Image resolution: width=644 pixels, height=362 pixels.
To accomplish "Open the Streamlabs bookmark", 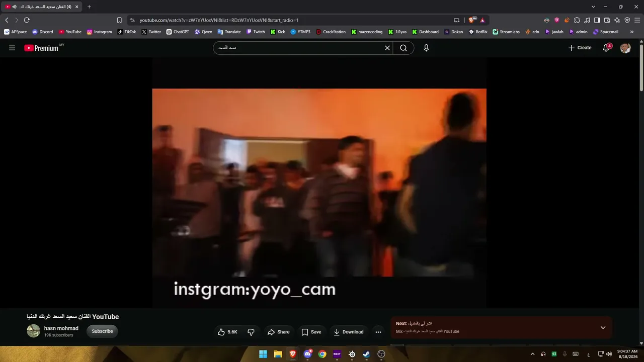I will point(506,32).
